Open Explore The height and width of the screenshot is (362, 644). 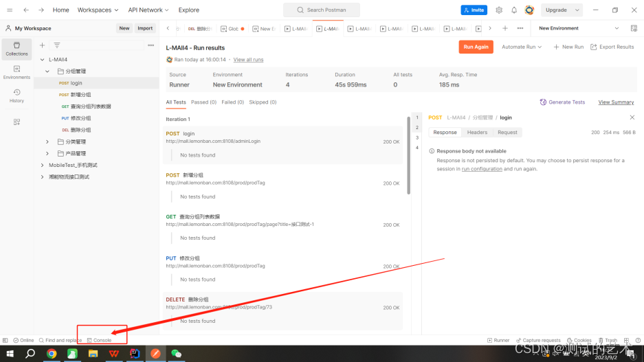tap(189, 10)
